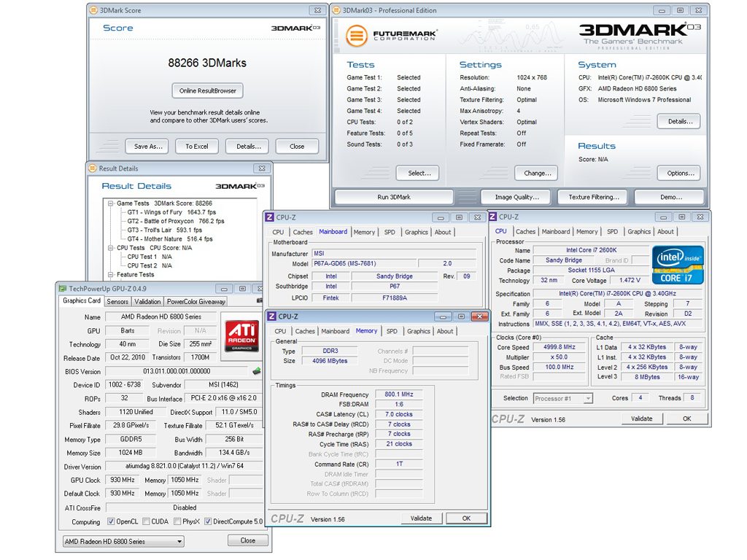Click OK in the CPU-Z processor window
The width and height of the screenshot is (747, 560).
pyautogui.click(x=686, y=419)
